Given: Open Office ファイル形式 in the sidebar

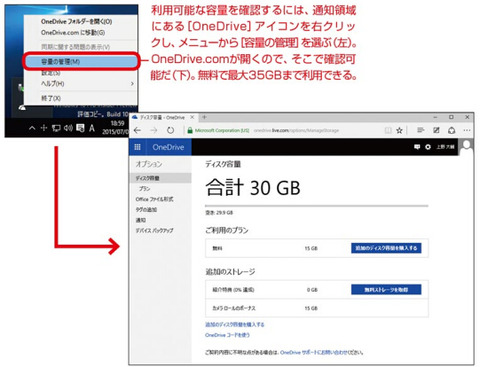Looking at the screenshot, I should coord(154,199).
